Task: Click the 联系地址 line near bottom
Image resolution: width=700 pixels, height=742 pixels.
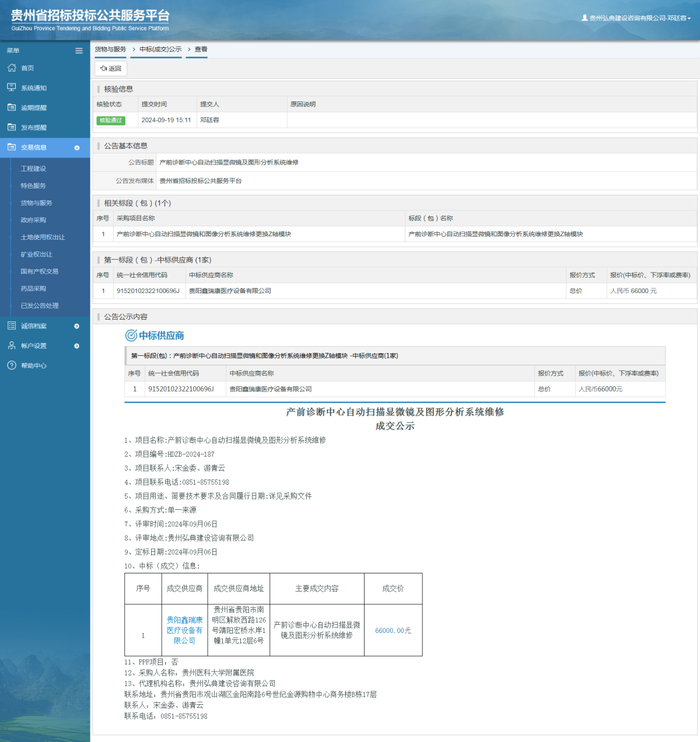Action: coord(250,694)
